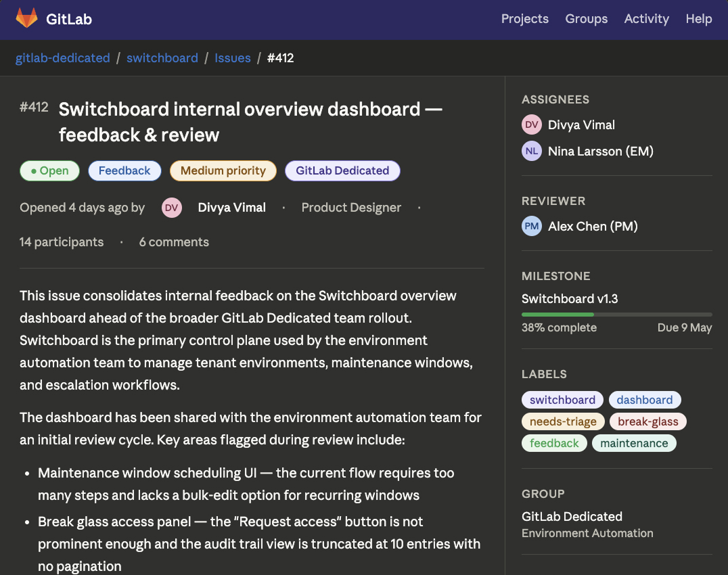
Task: Go to gitlab-dedicated breadcrumb
Action: click(63, 58)
